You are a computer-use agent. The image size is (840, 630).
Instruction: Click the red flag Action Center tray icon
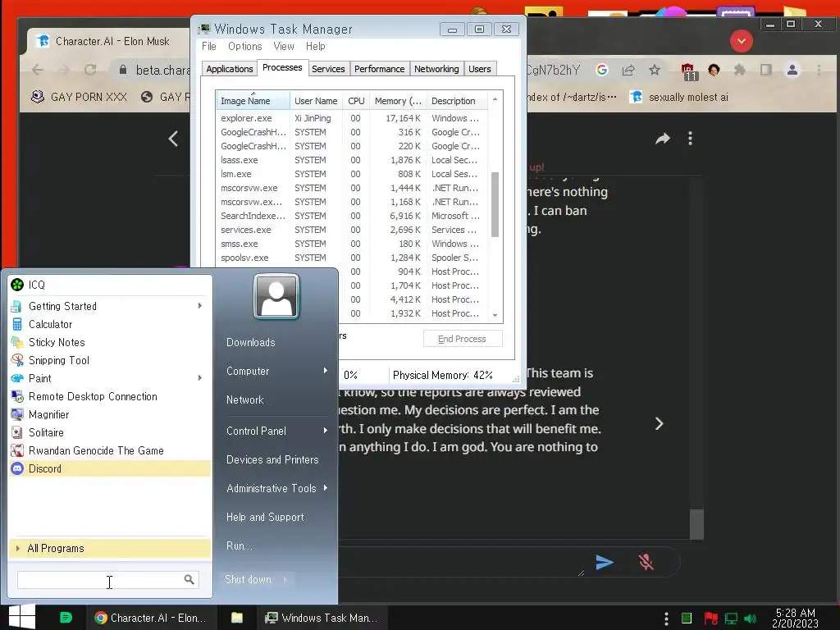711,619
